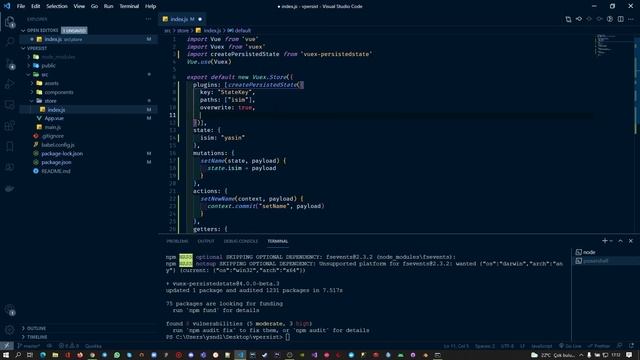This screenshot has height=360, width=640.
Task: Select the powershell terminal instance
Action: 605,261
